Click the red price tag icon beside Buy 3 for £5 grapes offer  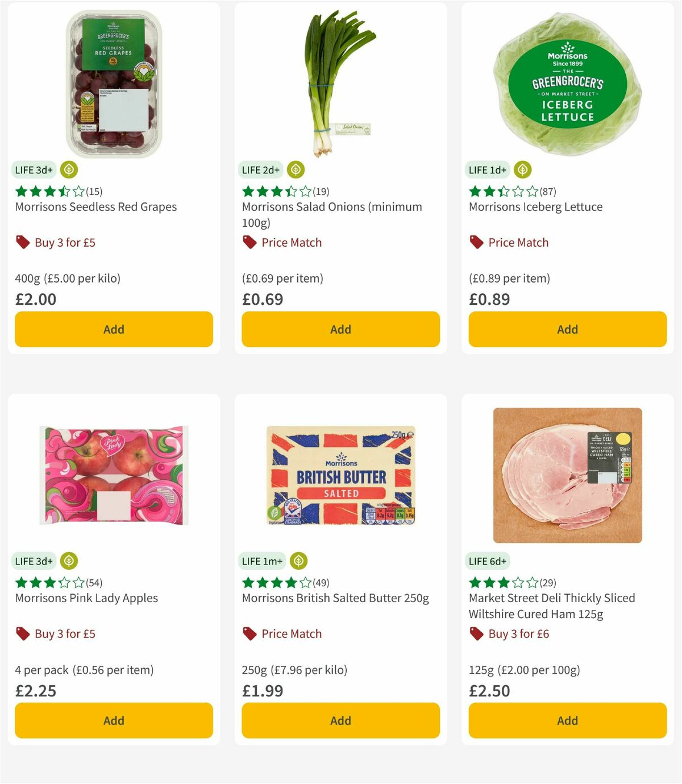coord(23,242)
